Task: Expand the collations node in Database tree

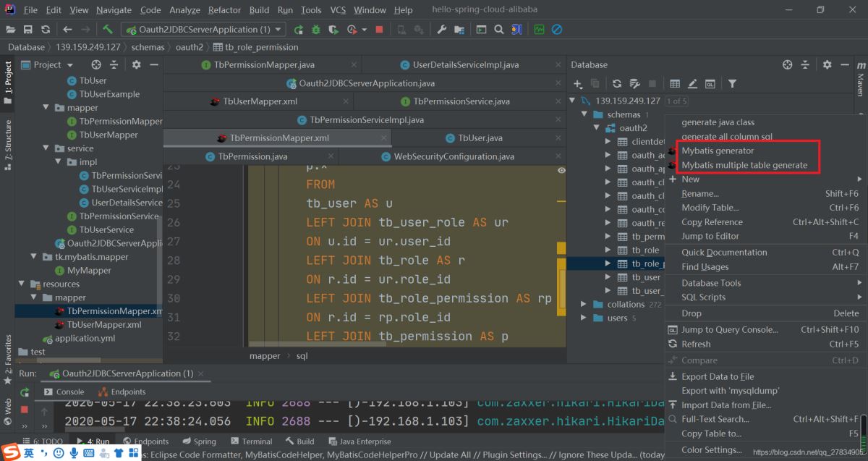Action: 584,305
